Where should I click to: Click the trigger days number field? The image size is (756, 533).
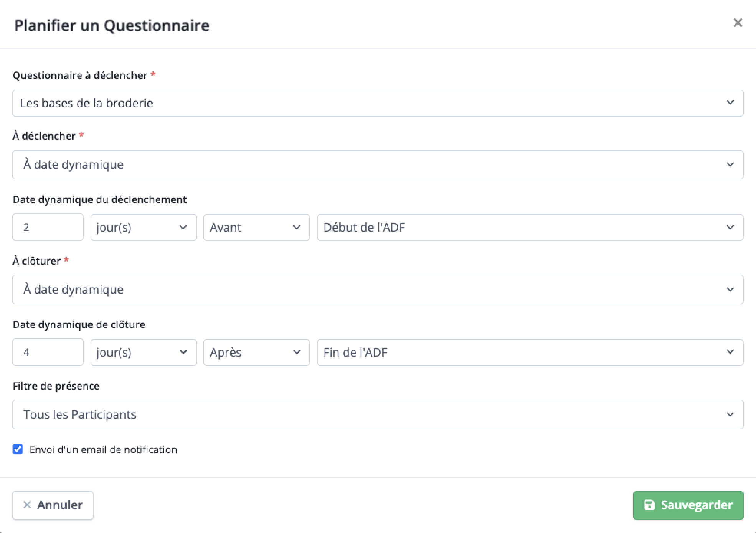(x=48, y=227)
